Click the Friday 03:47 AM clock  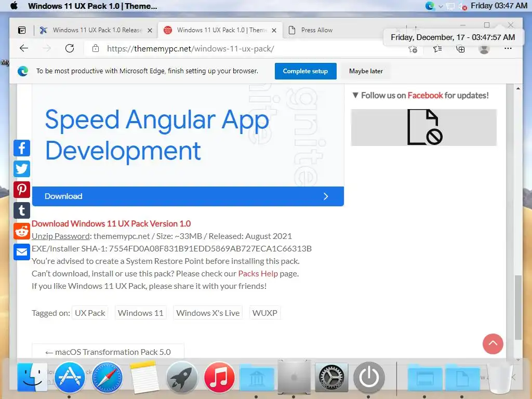point(499,6)
